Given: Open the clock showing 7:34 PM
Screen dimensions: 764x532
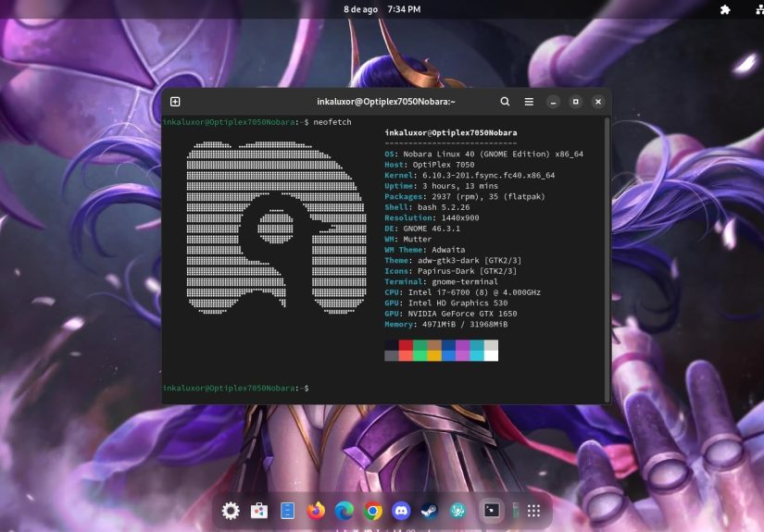Looking at the screenshot, I should (x=382, y=9).
